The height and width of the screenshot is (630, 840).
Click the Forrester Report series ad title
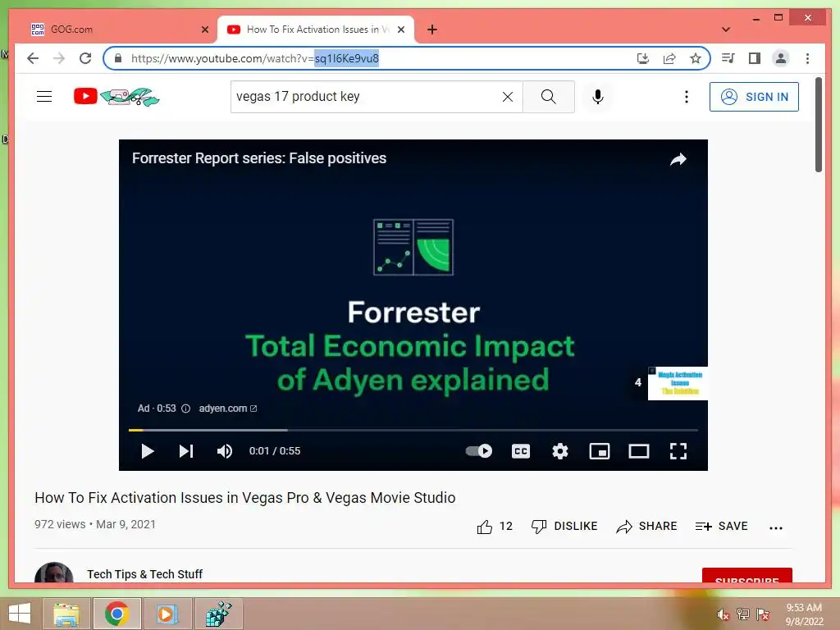point(258,158)
